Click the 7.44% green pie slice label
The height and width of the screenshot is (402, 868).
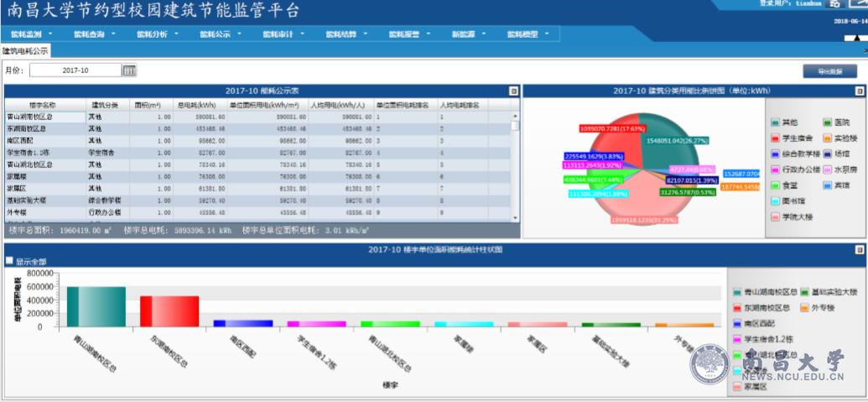coord(594,180)
